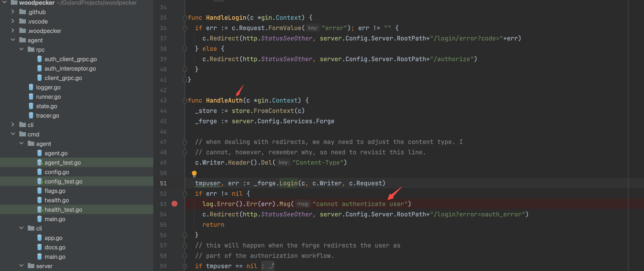Collapse the cmd folder
The height and width of the screenshot is (271, 644).
(x=13, y=134)
